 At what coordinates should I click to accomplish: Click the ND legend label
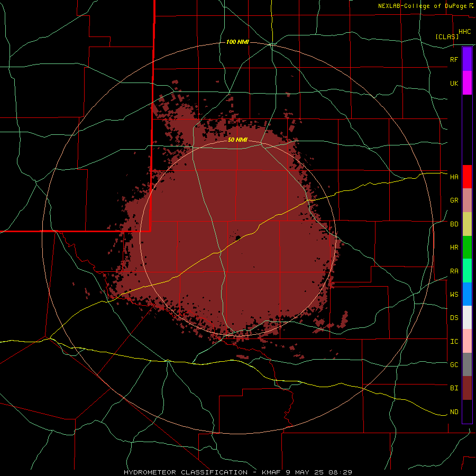pos(454,411)
